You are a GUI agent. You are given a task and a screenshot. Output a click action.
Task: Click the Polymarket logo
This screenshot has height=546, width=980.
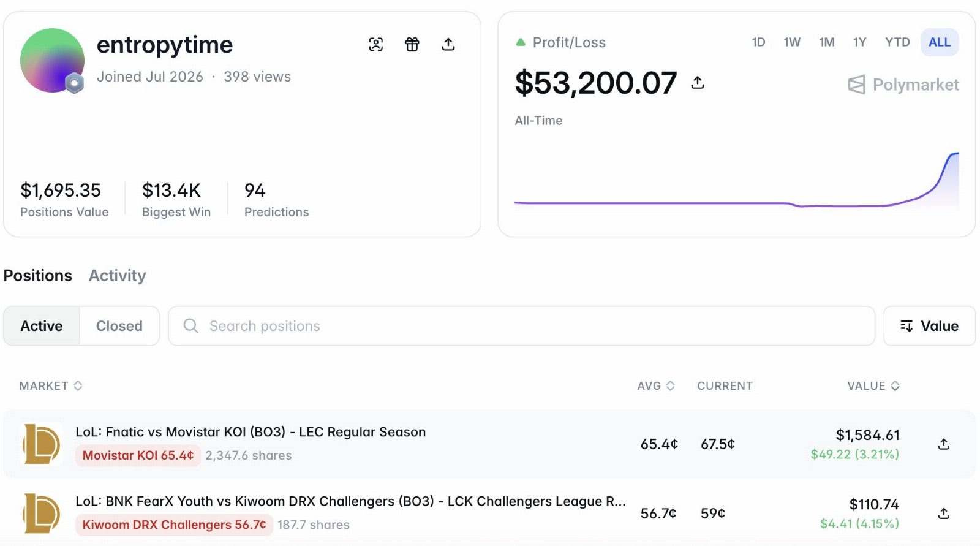pyautogui.click(x=903, y=85)
